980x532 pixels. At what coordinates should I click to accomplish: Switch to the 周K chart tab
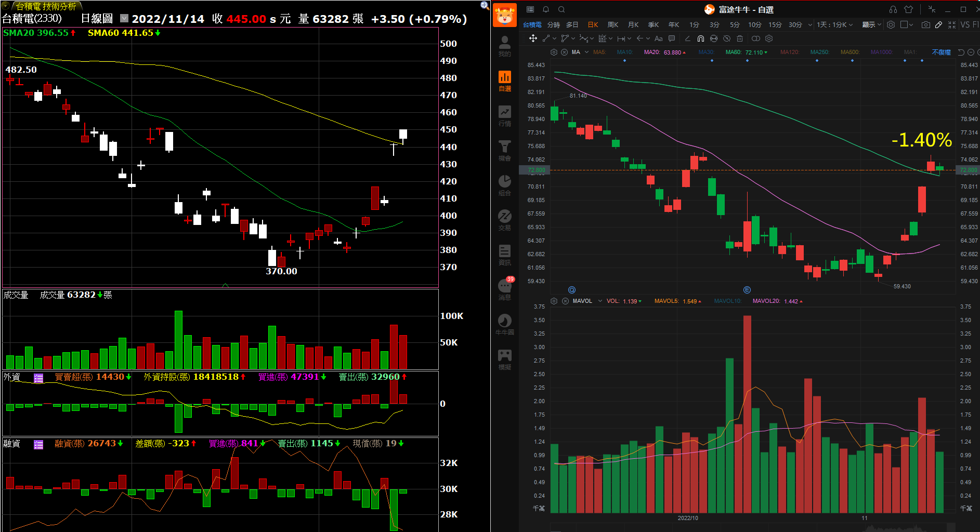613,24
